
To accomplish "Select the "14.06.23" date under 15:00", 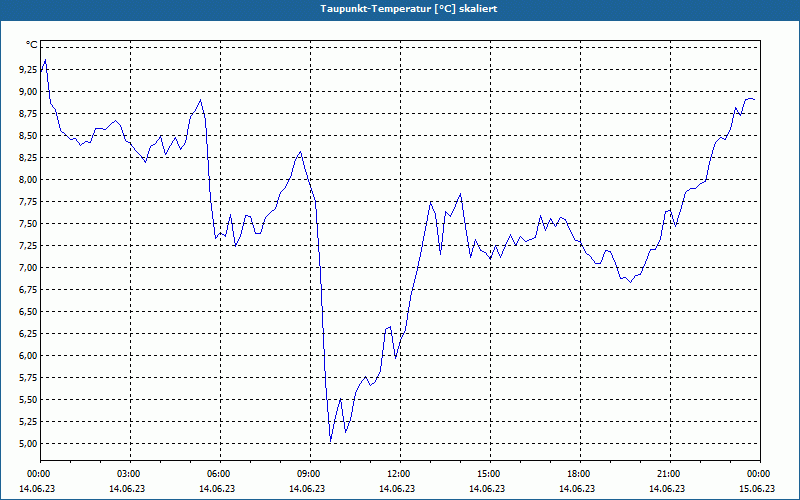I will [487, 488].
